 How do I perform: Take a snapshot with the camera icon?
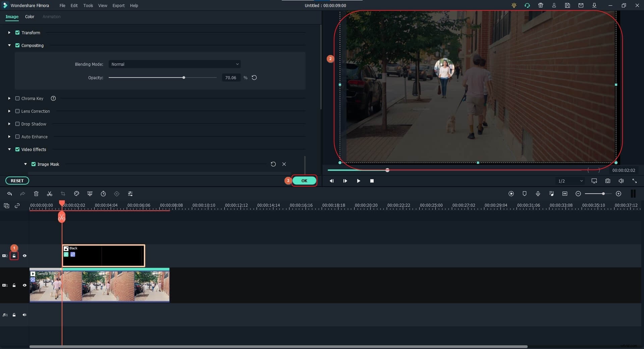pos(607,181)
